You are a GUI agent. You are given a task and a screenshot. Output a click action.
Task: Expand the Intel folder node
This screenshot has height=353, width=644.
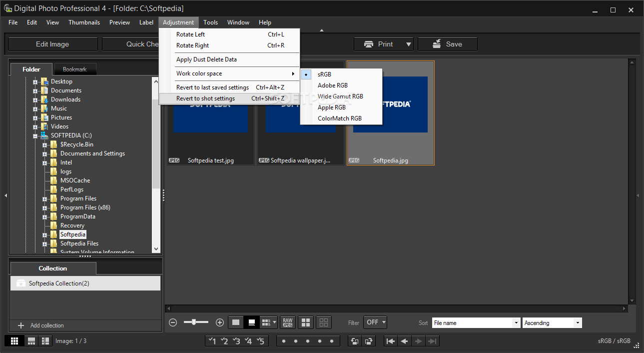click(x=44, y=163)
